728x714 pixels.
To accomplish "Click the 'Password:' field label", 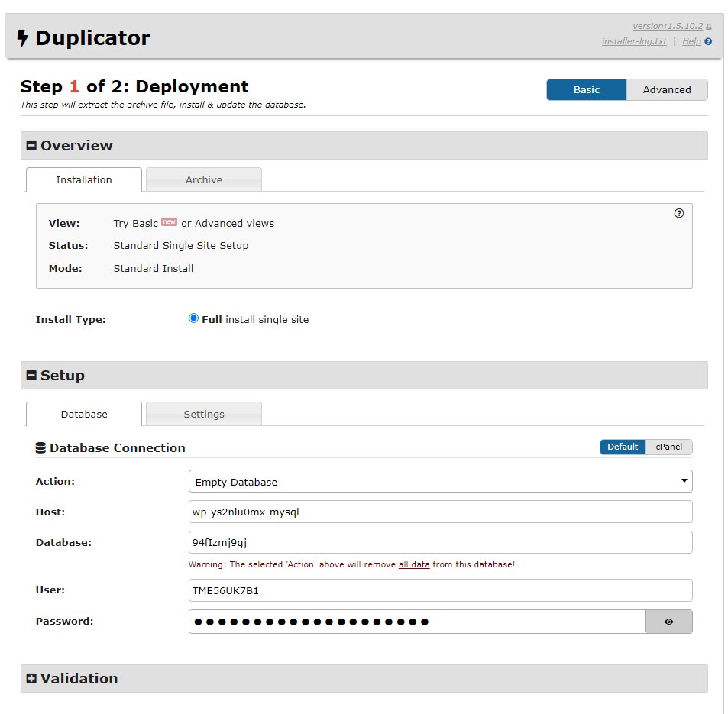I will tap(64, 621).
